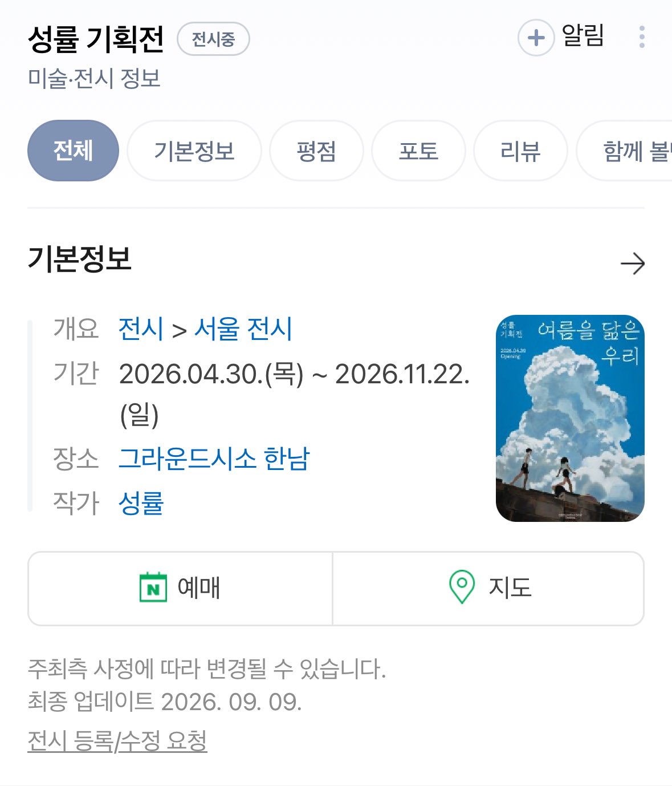Click the 기본정보 section heading
This screenshot has width=672, height=786.
coord(80,259)
